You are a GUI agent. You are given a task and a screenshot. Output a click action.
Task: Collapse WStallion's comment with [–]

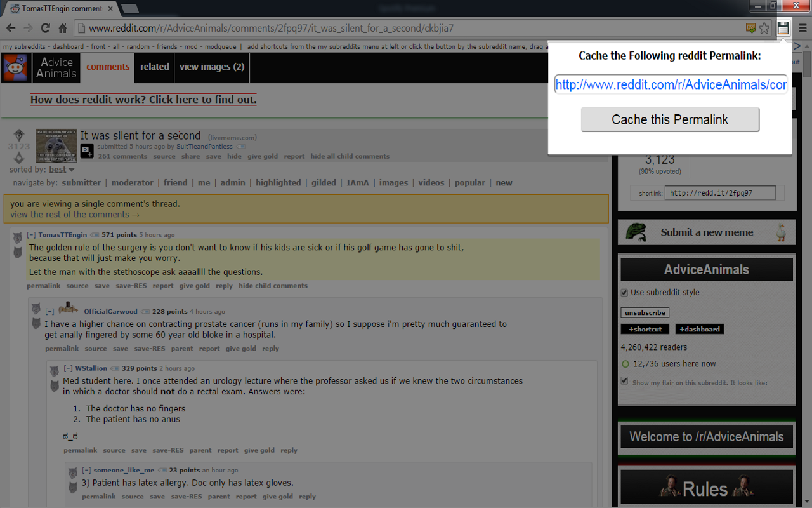68,368
